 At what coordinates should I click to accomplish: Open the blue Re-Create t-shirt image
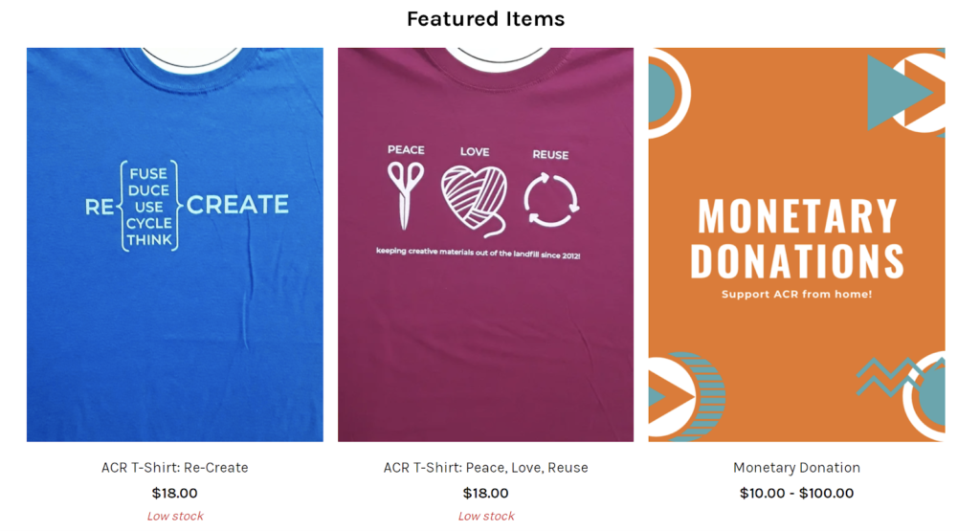pyautogui.click(x=175, y=244)
